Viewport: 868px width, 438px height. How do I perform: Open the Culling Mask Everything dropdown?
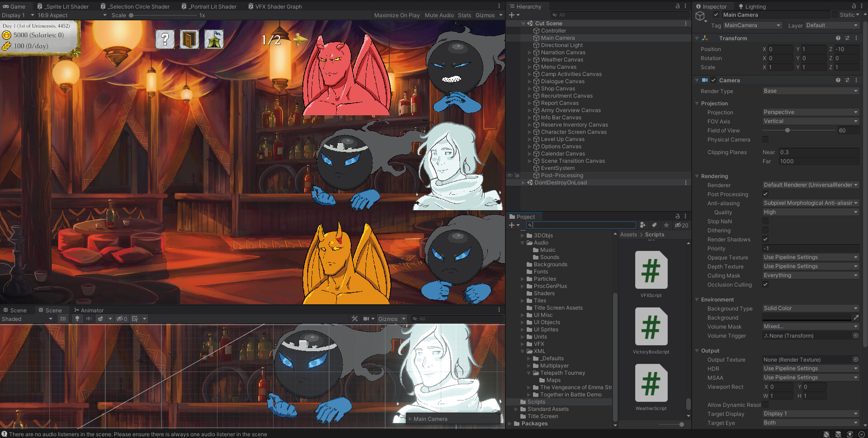[x=810, y=275]
